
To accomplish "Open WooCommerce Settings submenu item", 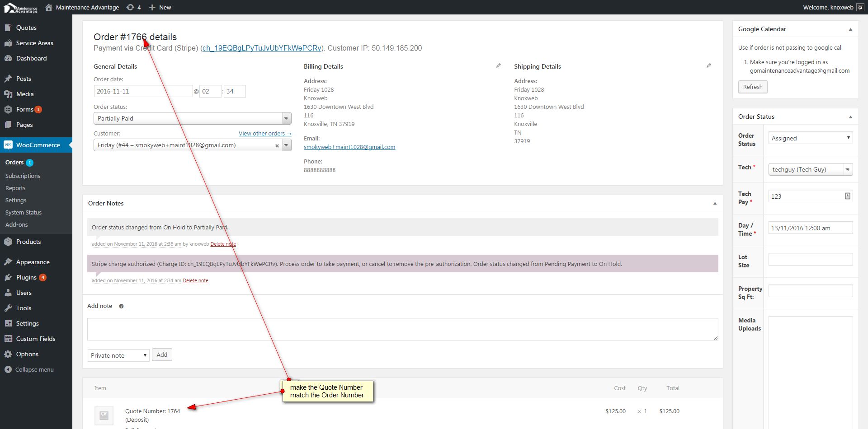I will point(16,200).
